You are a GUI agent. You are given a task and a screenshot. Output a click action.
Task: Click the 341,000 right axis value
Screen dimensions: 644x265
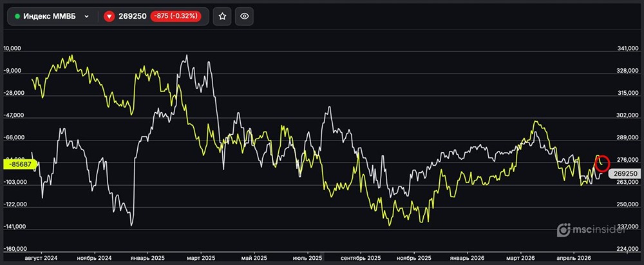coord(628,49)
